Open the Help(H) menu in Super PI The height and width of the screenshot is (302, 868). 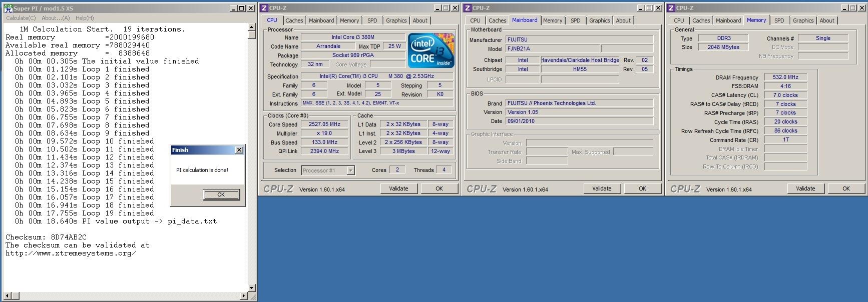click(x=85, y=18)
